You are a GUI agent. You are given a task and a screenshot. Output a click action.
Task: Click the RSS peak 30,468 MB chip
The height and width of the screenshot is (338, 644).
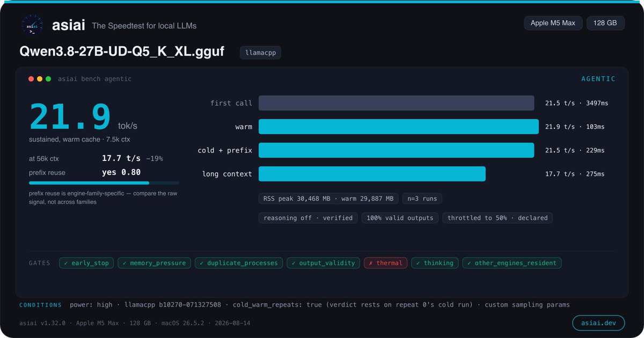point(329,199)
